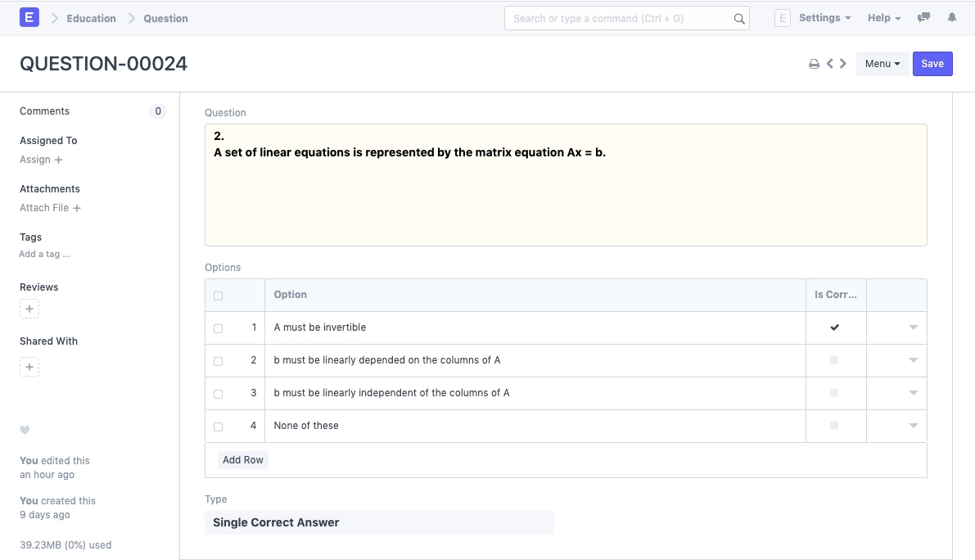Go to next document arrow

click(843, 64)
